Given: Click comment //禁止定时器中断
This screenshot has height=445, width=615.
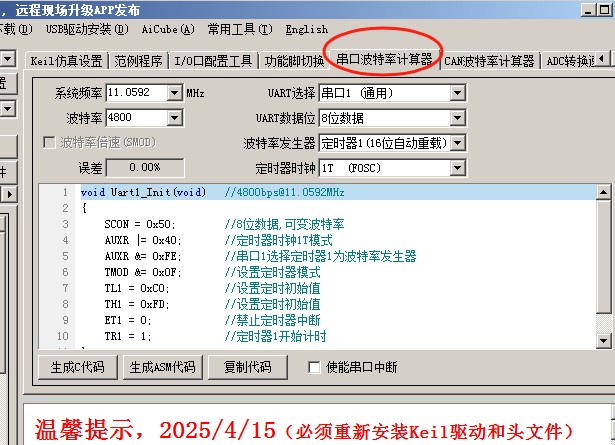Looking at the screenshot, I should point(273,320).
